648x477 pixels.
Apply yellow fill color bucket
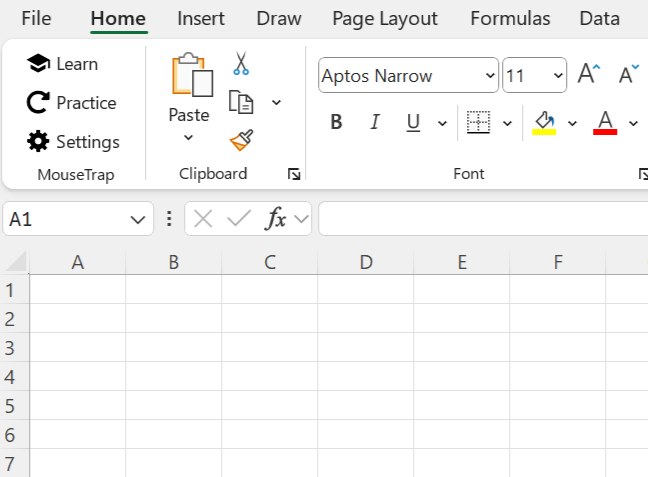click(x=544, y=123)
